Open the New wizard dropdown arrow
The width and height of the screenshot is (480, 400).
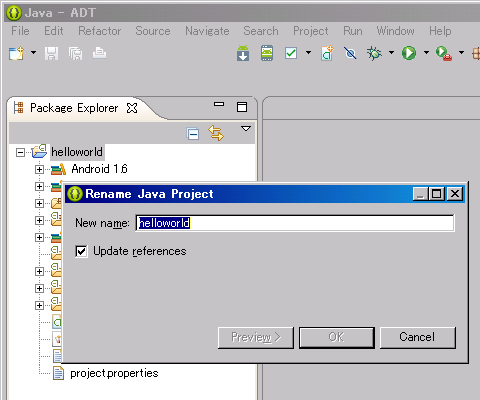[x=33, y=53]
